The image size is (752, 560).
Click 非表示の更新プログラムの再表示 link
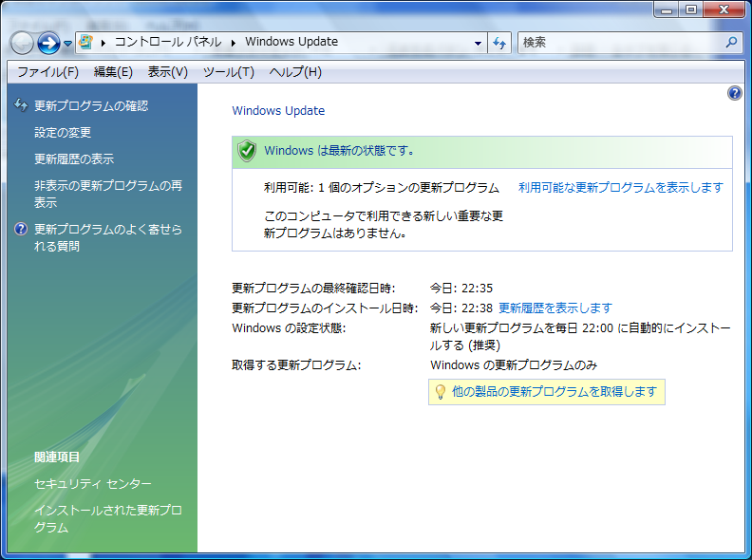point(108,194)
